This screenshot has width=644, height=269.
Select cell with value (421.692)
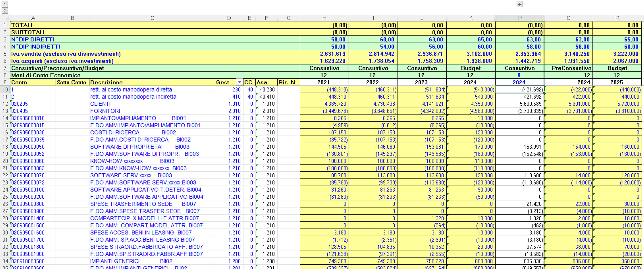click(x=520, y=90)
